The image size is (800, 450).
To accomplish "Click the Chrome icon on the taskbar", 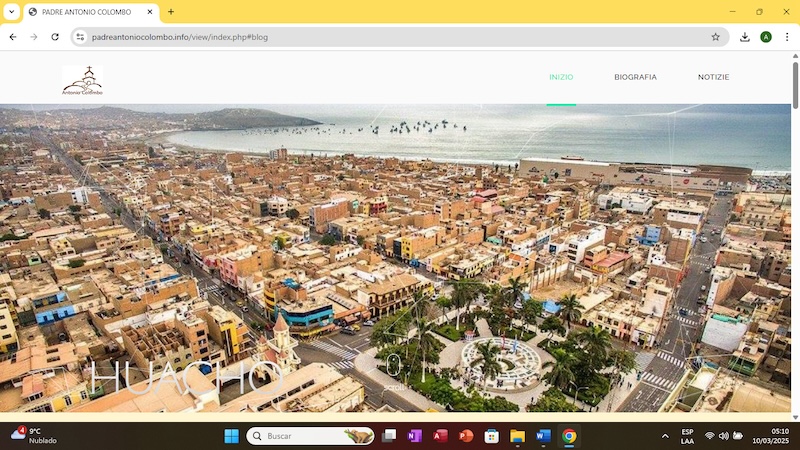I will click(x=569, y=436).
